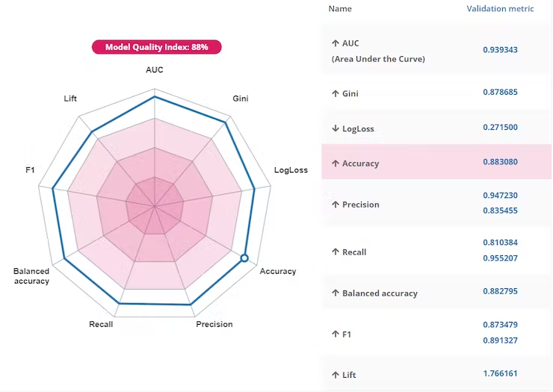Viewport: 553px width, 392px height.
Task: Click the AUC value 0.939343
Action: pyautogui.click(x=500, y=50)
